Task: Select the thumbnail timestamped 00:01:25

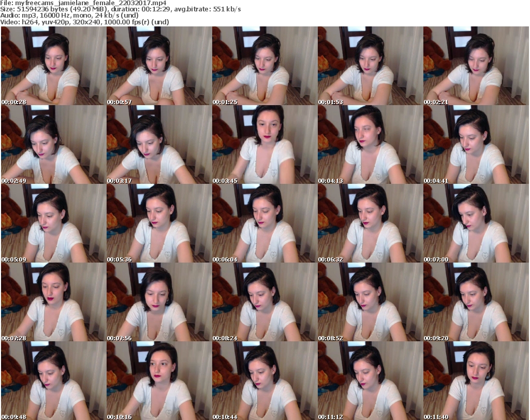Action: (x=264, y=66)
